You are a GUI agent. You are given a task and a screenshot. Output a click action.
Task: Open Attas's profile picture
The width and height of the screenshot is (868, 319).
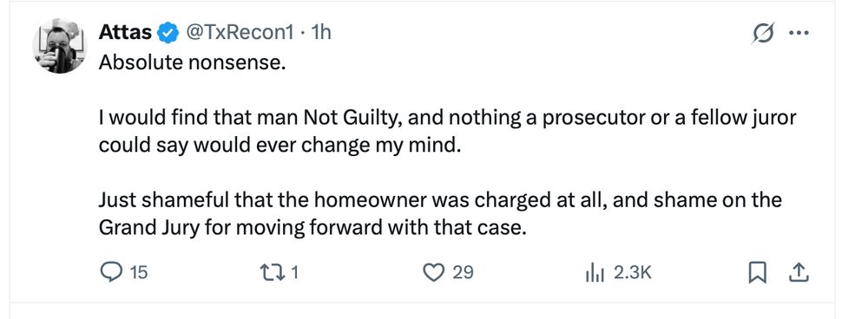[59, 46]
